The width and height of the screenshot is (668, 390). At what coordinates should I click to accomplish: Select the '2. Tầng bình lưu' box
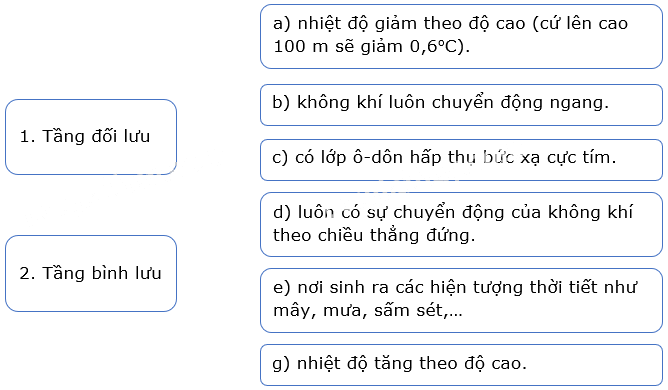91,273
